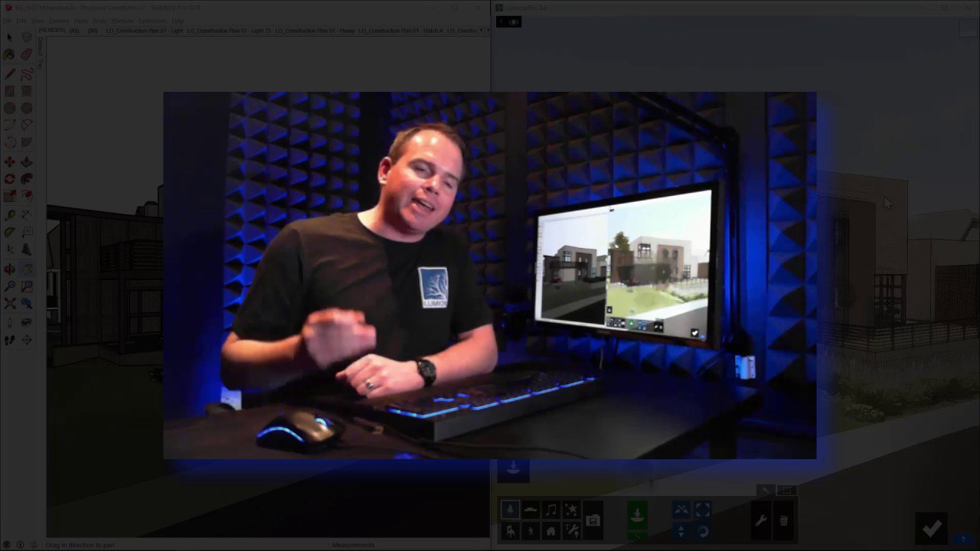Open Lumion Transport category car icon
Image resolution: width=980 pixels, height=551 pixels.
(x=531, y=510)
